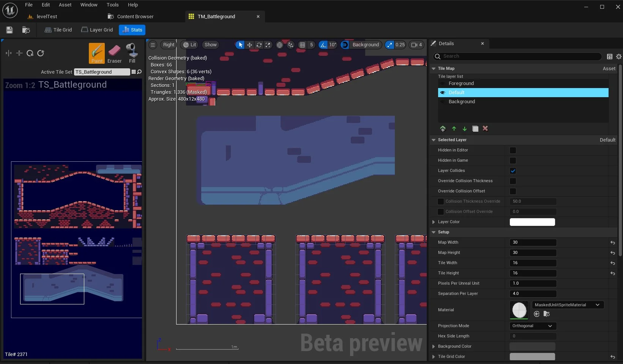Move layer down green arrow
This screenshot has height=364, width=623.
tap(465, 129)
